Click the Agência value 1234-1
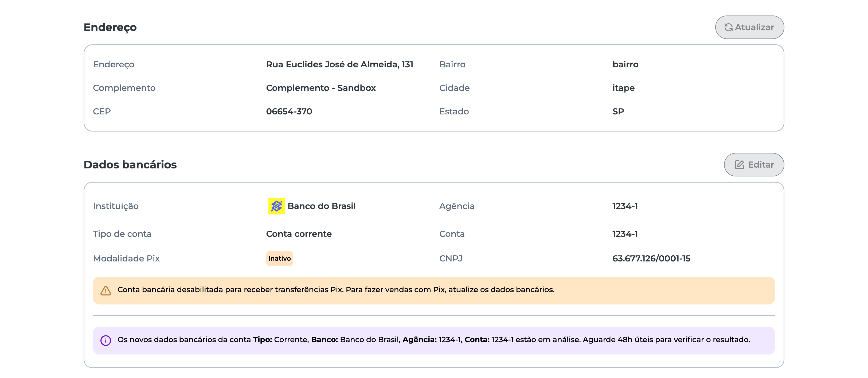The width and height of the screenshot is (868, 378). click(x=625, y=206)
